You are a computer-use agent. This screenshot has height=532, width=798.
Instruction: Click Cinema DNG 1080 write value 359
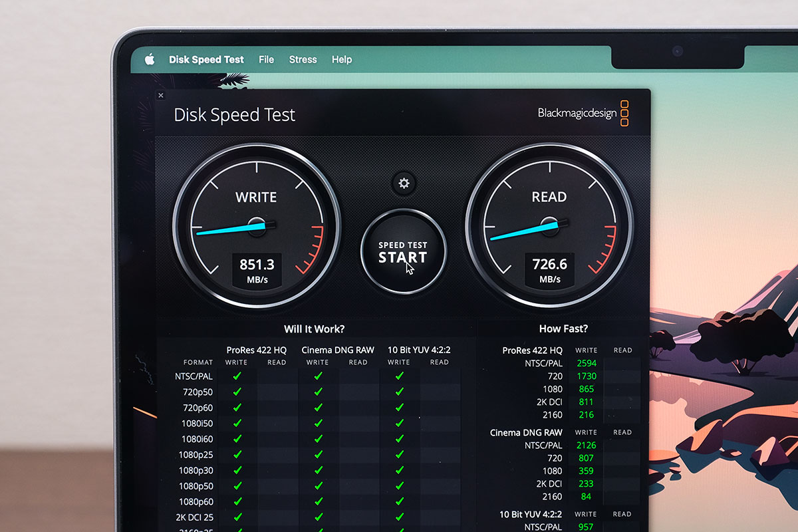pyautogui.click(x=587, y=471)
